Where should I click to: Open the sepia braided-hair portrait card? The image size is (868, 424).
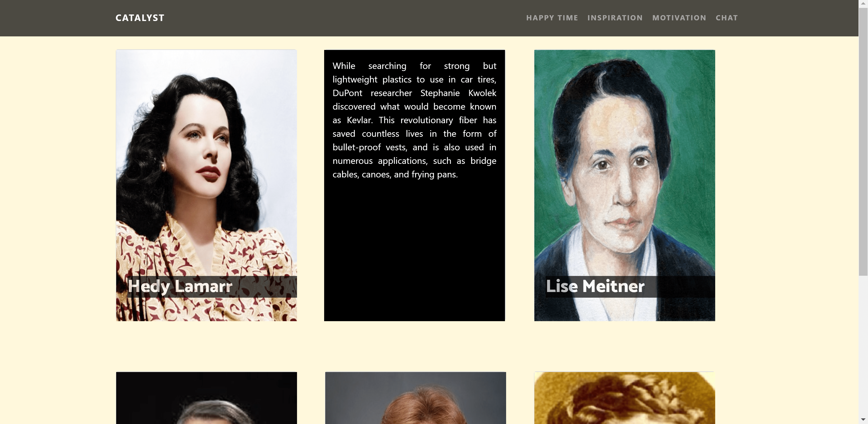(x=624, y=398)
